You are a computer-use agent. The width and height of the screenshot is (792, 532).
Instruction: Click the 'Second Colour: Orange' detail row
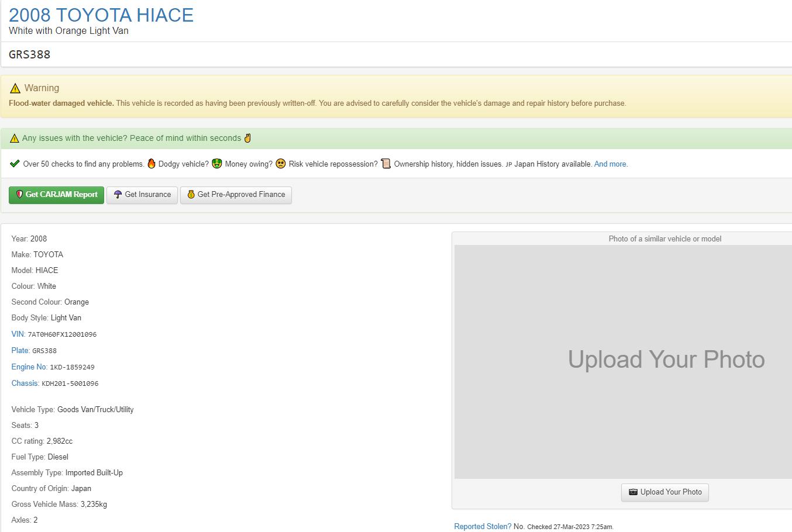50,302
